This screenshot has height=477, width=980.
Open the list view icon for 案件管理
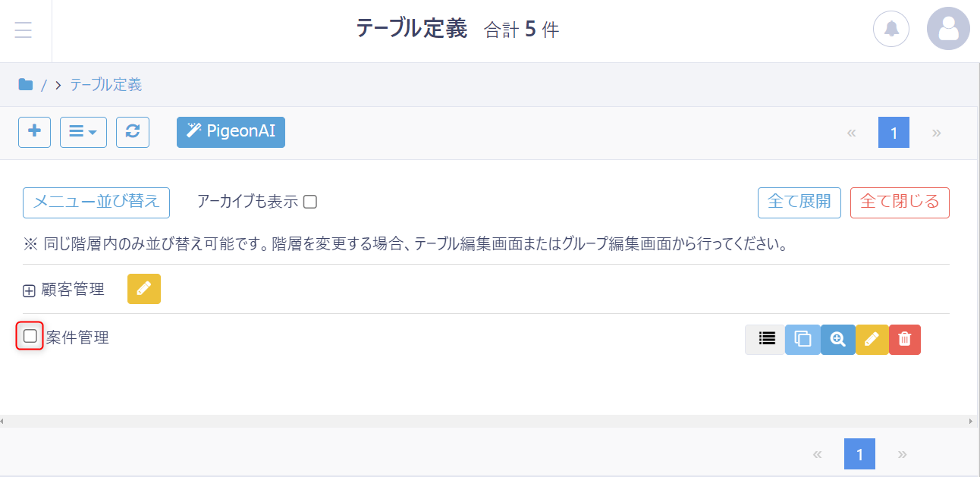click(x=765, y=340)
